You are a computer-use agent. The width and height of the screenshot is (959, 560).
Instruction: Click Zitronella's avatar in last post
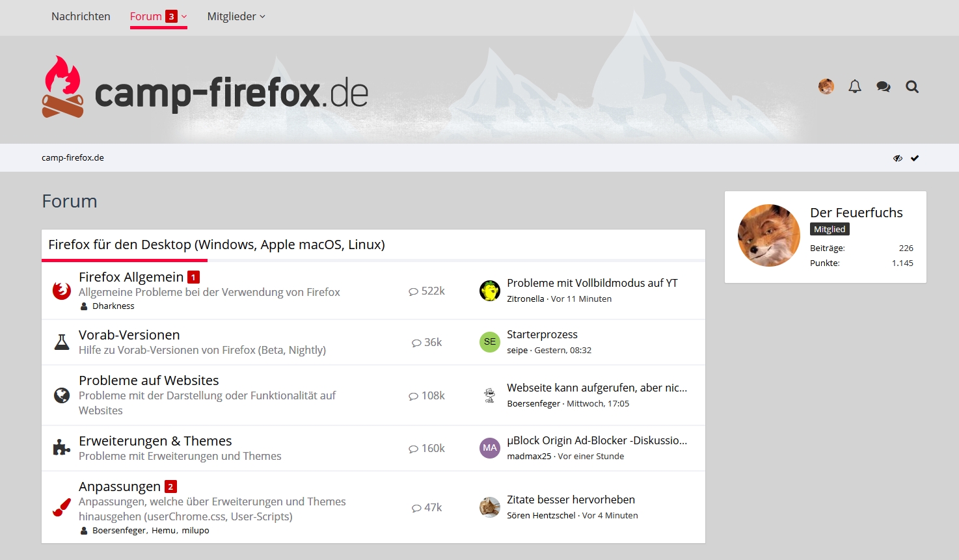tap(490, 291)
